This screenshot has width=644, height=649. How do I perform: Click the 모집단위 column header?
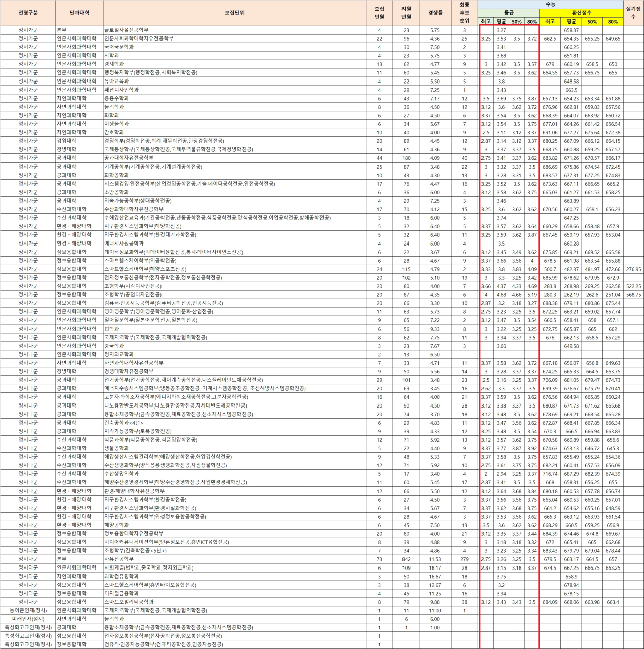(234, 13)
